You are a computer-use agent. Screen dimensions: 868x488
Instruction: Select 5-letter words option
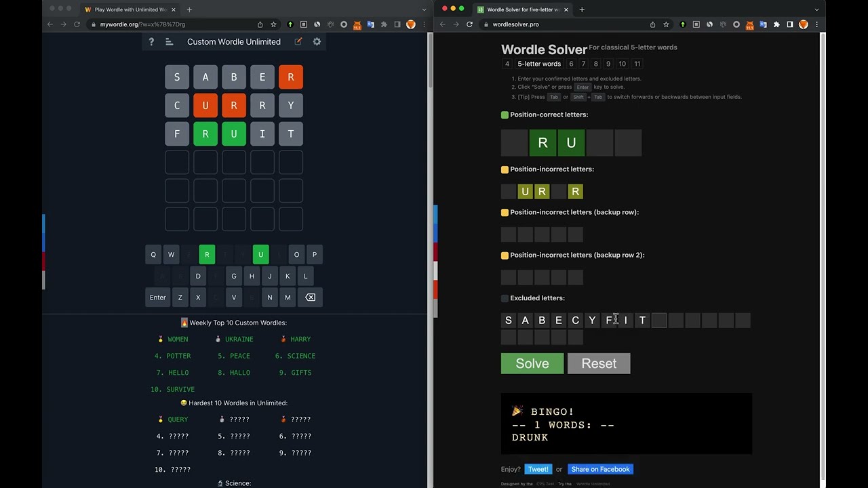click(x=539, y=64)
